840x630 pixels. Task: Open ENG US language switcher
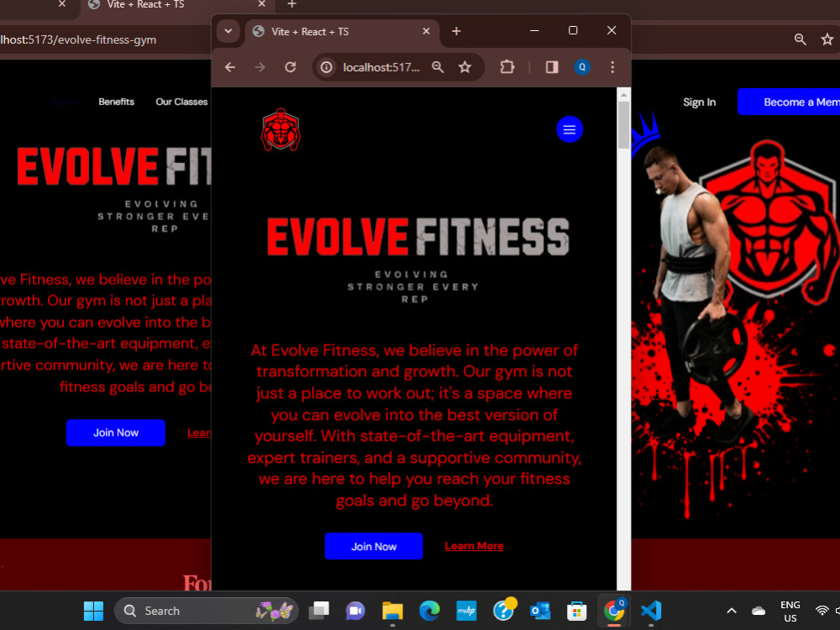[x=790, y=612]
